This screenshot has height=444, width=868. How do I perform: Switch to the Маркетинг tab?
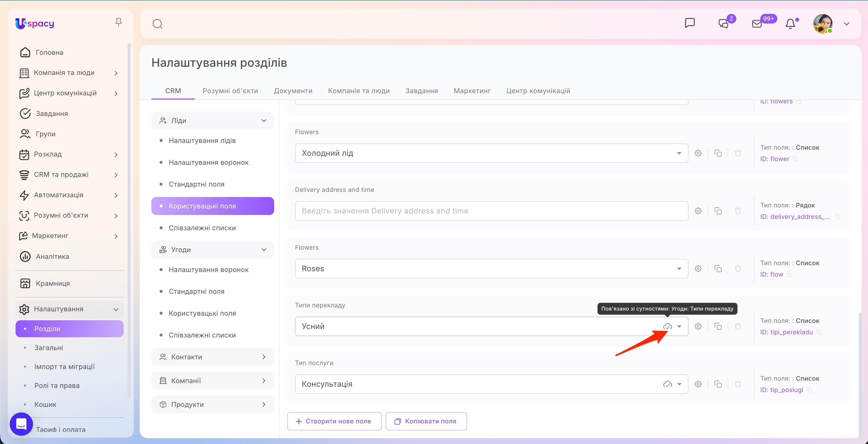pyautogui.click(x=472, y=90)
